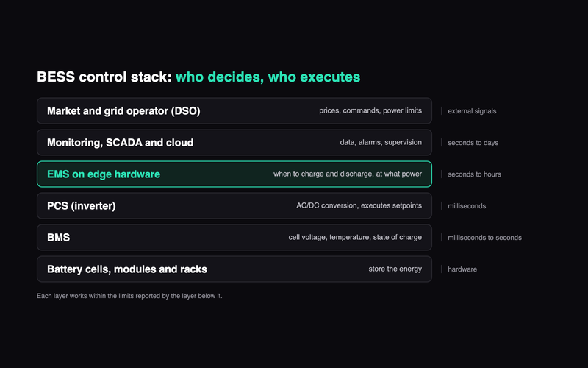588x368 pixels.
Task: Select 'Battery cells, modules and racks' layer
Action: pyautogui.click(x=234, y=269)
